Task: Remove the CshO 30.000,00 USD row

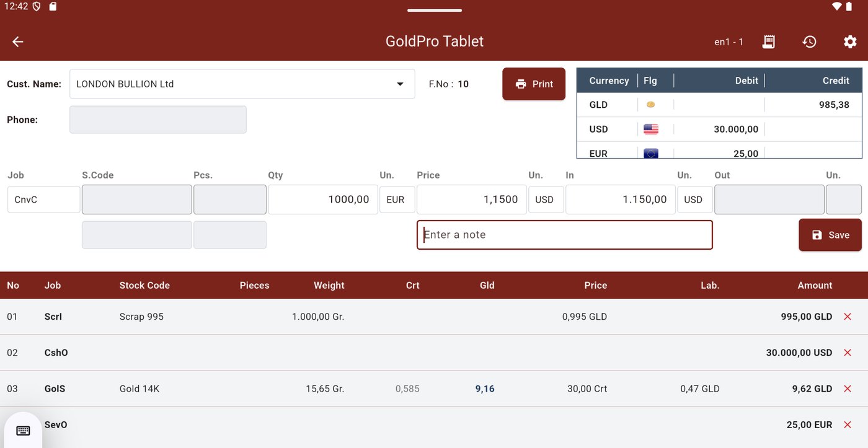Action: tap(848, 353)
